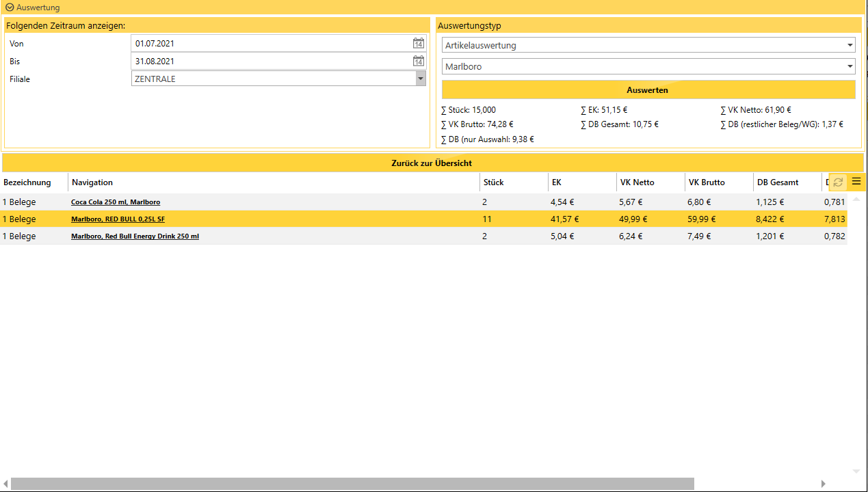Click the VK Brutto value 7,49 €
The height and width of the screenshot is (492, 868).
(699, 236)
